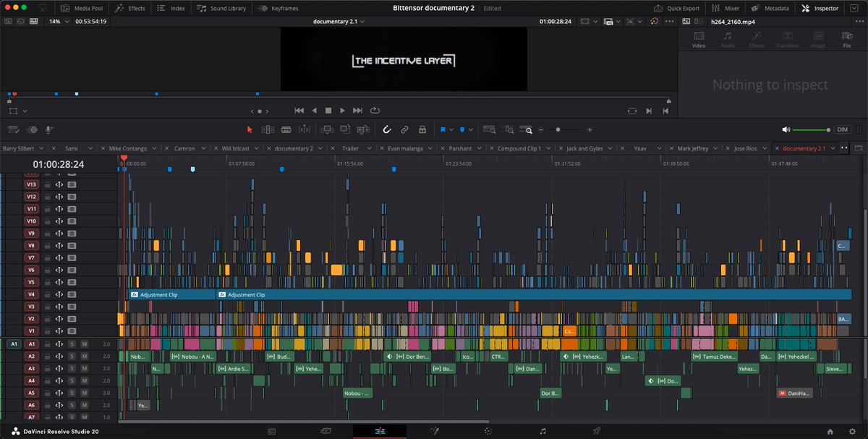Screen dimensions: 868x439
Task: Open the Index panel
Action: 171,8
